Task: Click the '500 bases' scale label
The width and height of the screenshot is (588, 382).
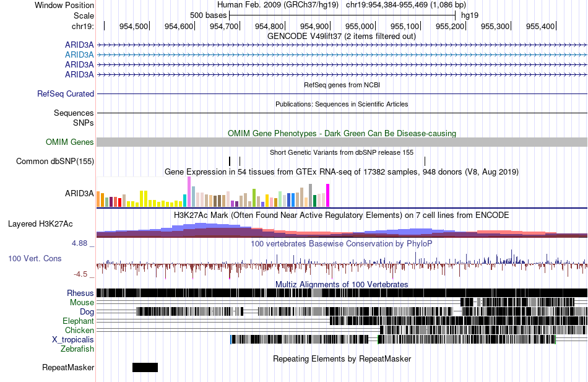Action: 208,15
